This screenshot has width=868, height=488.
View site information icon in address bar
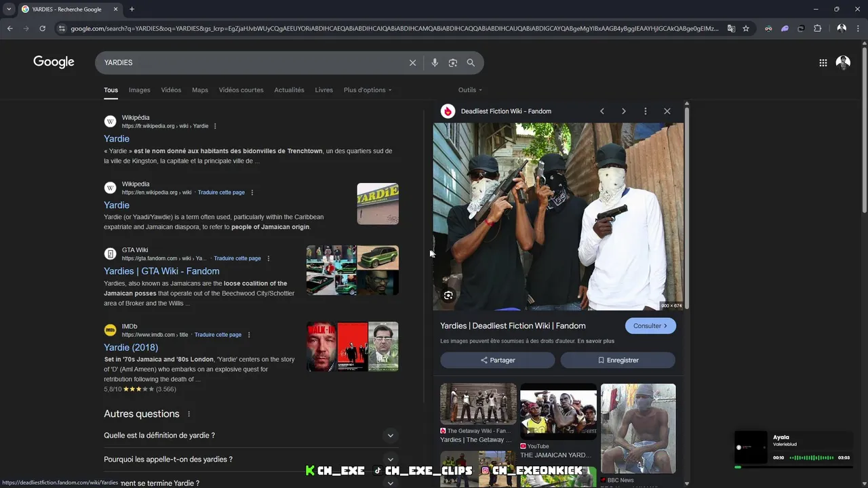pos(62,28)
